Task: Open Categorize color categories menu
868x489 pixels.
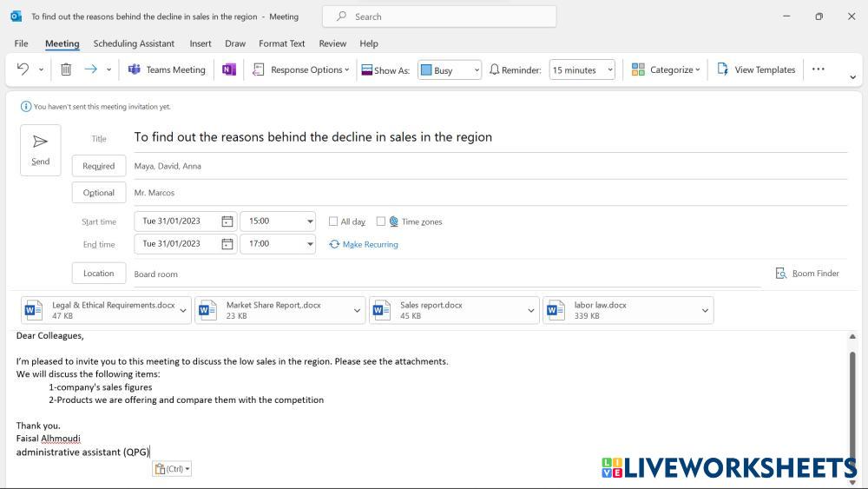Action: [x=666, y=69]
